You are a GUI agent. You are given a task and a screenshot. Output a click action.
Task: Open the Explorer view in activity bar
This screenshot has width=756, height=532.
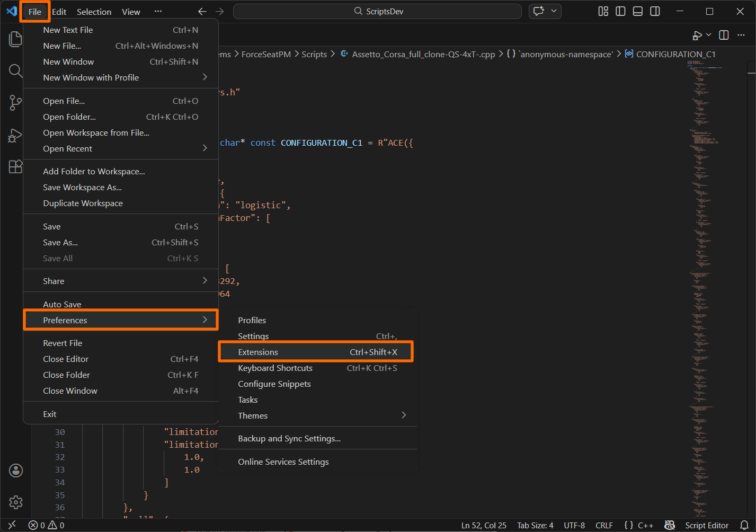pyautogui.click(x=15, y=39)
